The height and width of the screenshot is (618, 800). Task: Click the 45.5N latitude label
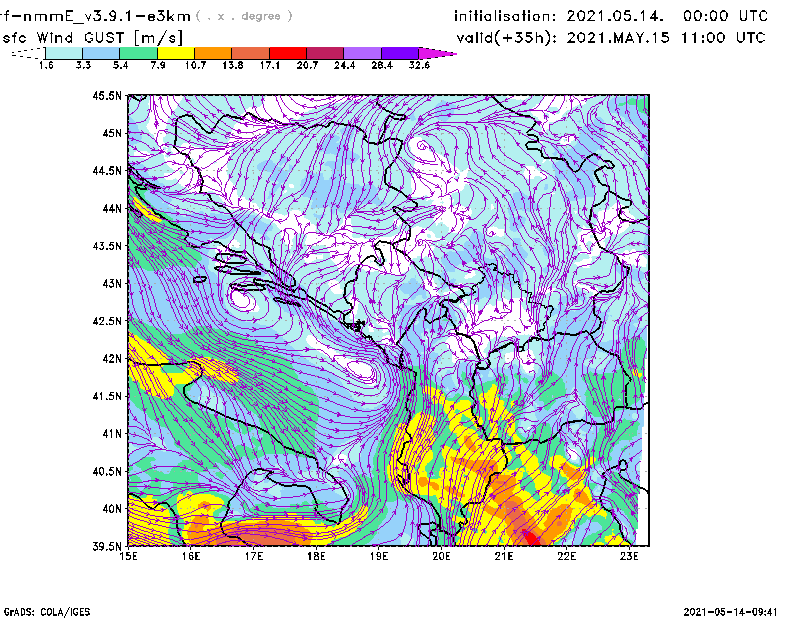tap(107, 95)
